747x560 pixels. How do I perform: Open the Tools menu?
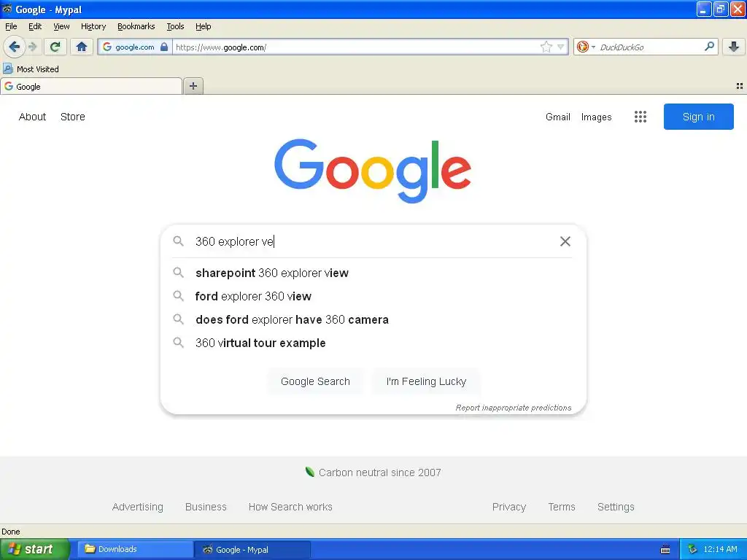pyautogui.click(x=175, y=27)
